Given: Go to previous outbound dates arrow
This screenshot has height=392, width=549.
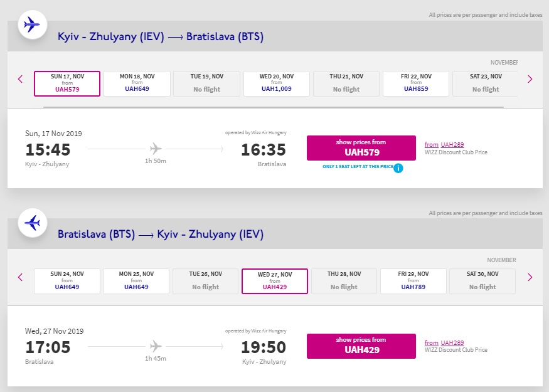Looking at the screenshot, I should tap(20, 79).
